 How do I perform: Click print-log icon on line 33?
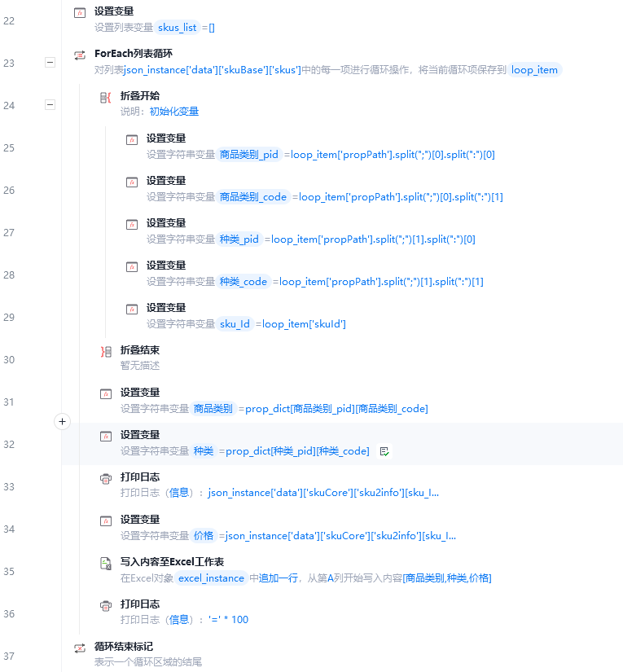click(105, 478)
